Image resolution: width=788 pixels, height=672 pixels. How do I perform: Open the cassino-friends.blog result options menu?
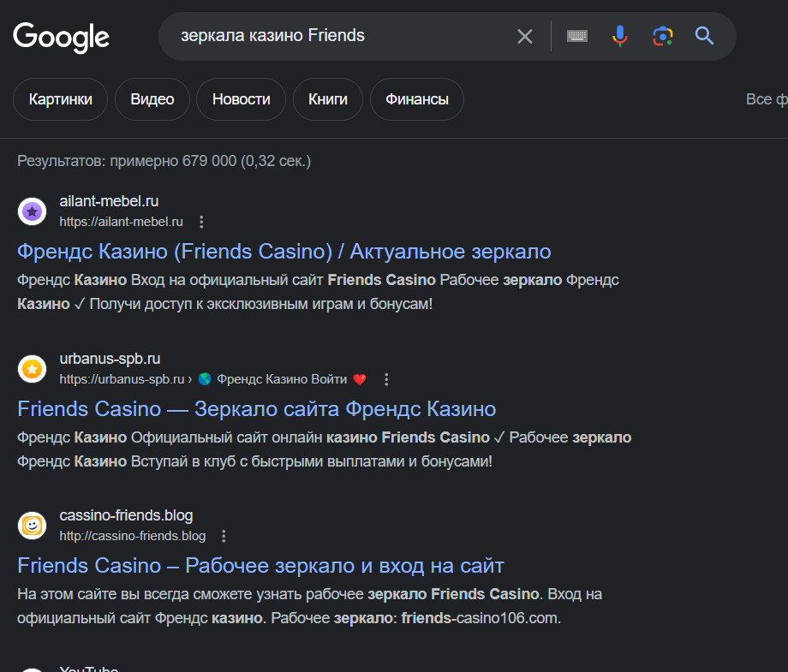224,537
